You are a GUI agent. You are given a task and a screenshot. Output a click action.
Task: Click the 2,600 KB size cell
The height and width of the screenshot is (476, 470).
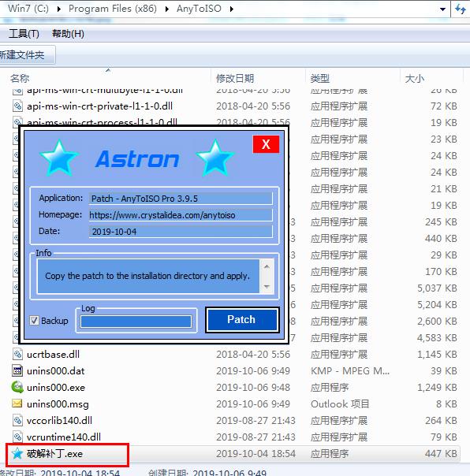click(x=437, y=322)
